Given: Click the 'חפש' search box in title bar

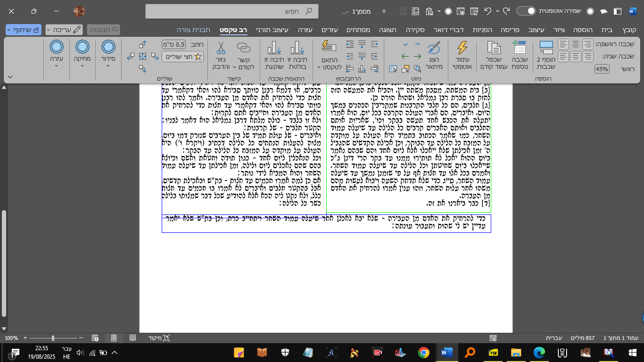Looking at the screenshot, I should 232,11.
